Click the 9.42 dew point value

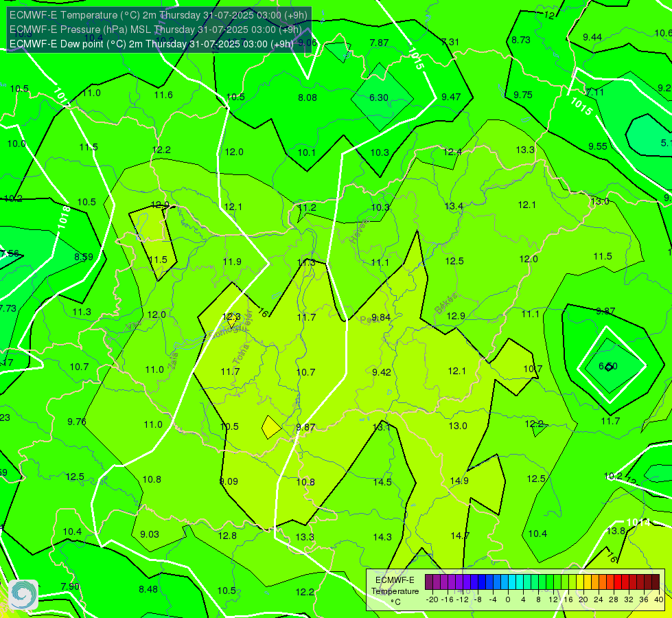point(382,372)
